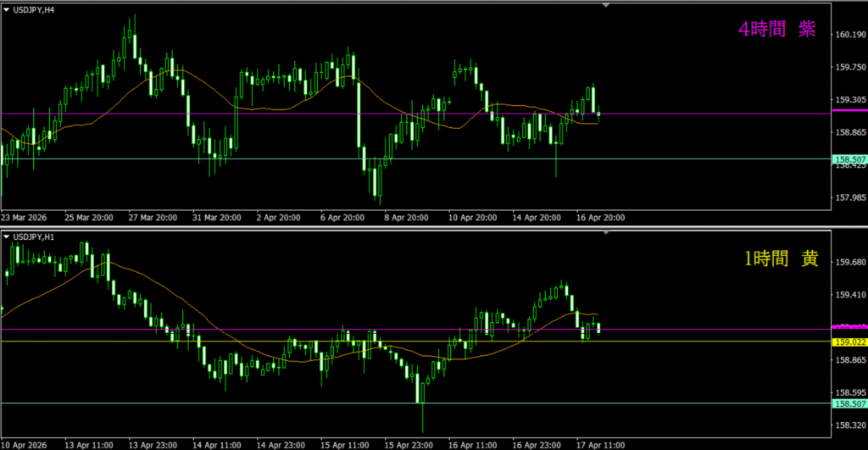Select the yellow 159.022 price tag
Image resolution: width=868 pixels, height=450 pixels.
[x=849, y=342]
